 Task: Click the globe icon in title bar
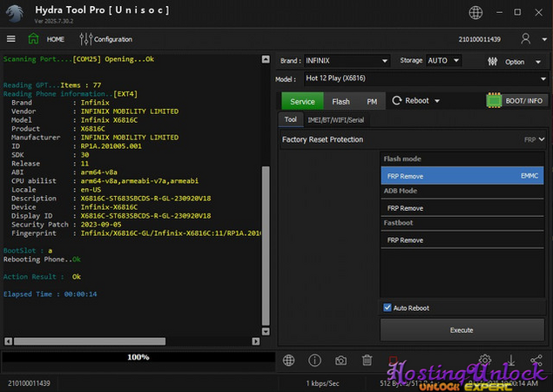[x=475, y=12]
